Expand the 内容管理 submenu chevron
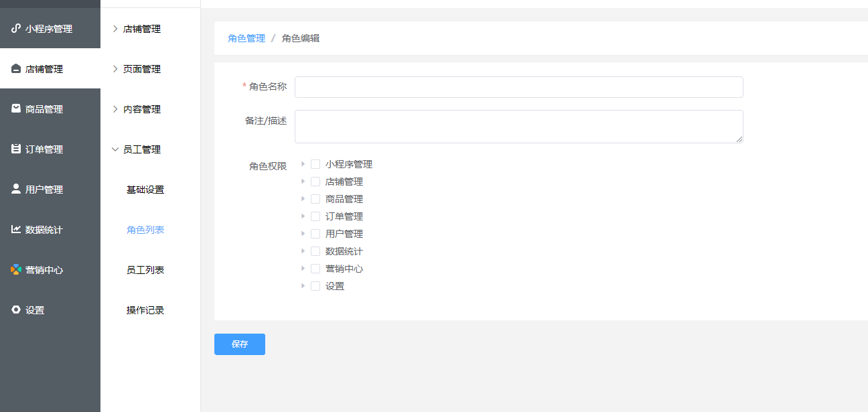The image size is (868, 412). click(115, 109)
